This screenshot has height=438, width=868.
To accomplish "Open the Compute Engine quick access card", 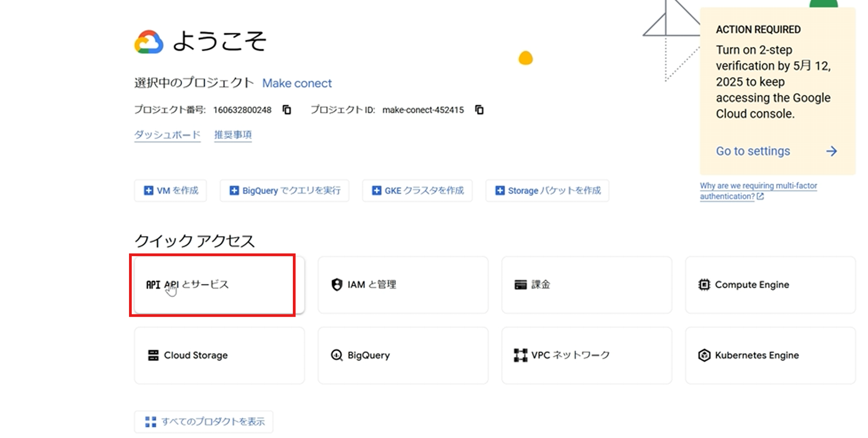I will tap(770, 285).
